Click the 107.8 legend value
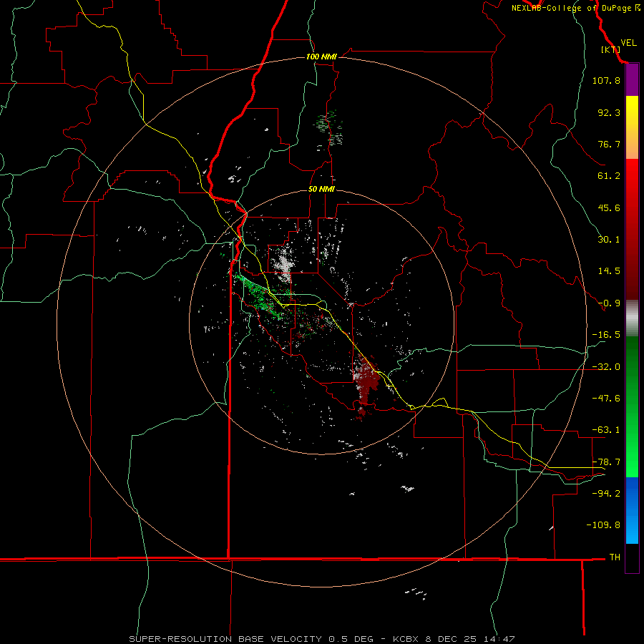Image resolution: width=644 pixels, height=644 pixels. click(x=606, y=80)
